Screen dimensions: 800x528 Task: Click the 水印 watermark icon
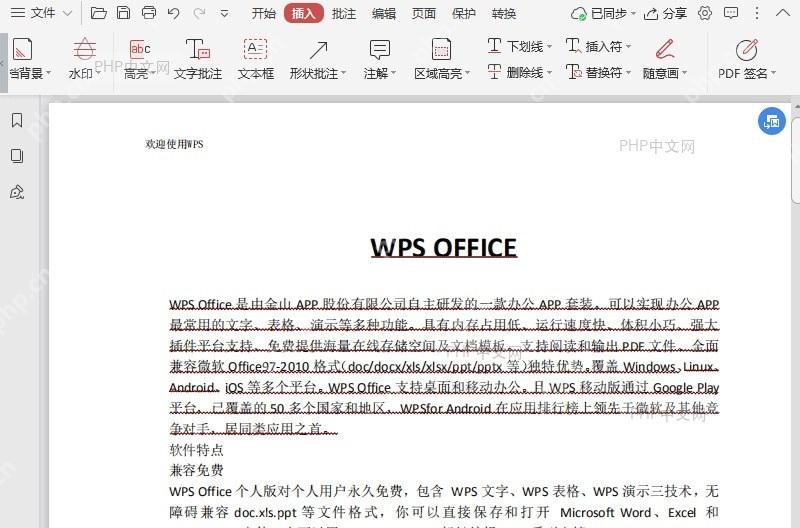pos(84,49)
